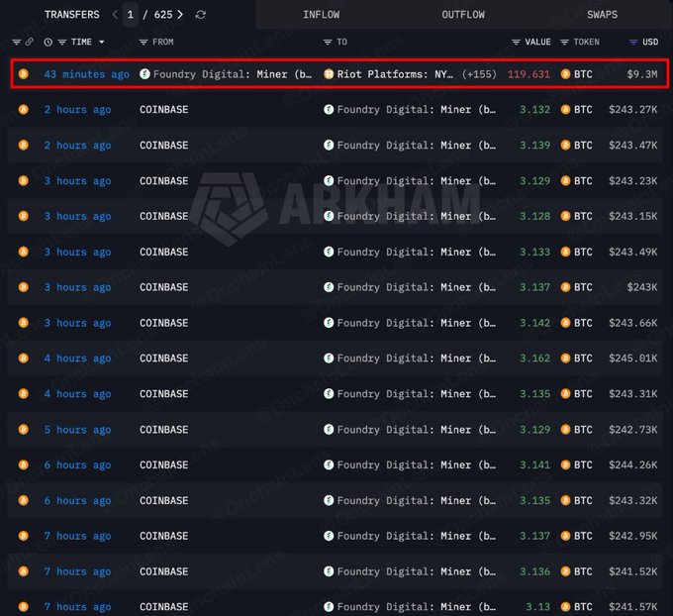Click Bitcoin chain icon in $244.26K row

point(24,464)
